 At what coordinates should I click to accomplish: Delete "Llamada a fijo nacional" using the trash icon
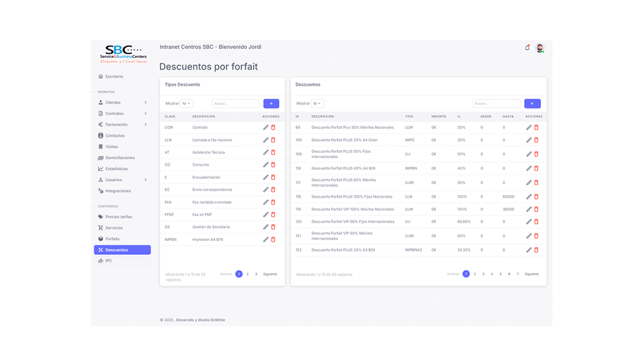pyautogui.click(x=273, y=140)
